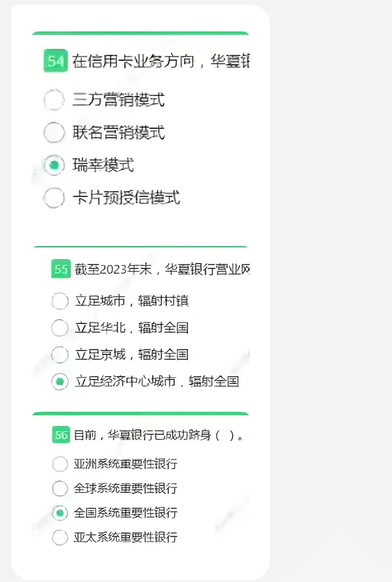This screenshot has width=392, height=582.
Task: Select the selected 瑞幸模式 radio button
Action: pos(54,165)
